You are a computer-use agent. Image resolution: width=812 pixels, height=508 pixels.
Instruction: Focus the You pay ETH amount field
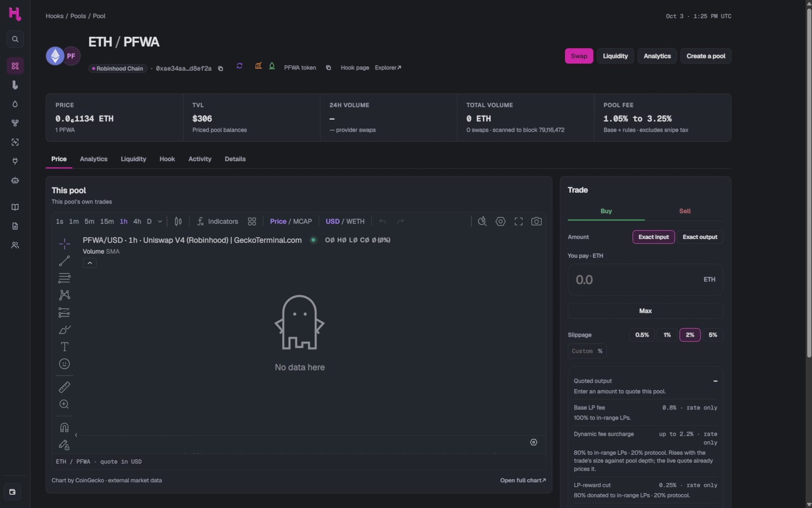point(645,279)
